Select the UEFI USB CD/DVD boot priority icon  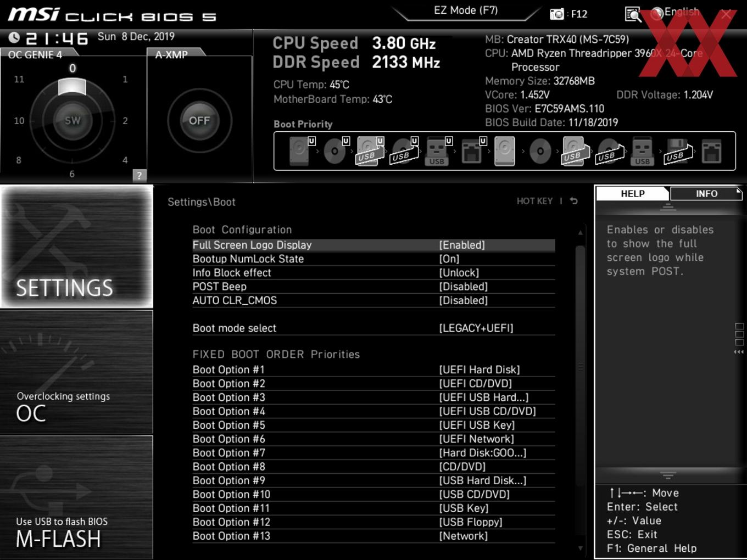404,150
